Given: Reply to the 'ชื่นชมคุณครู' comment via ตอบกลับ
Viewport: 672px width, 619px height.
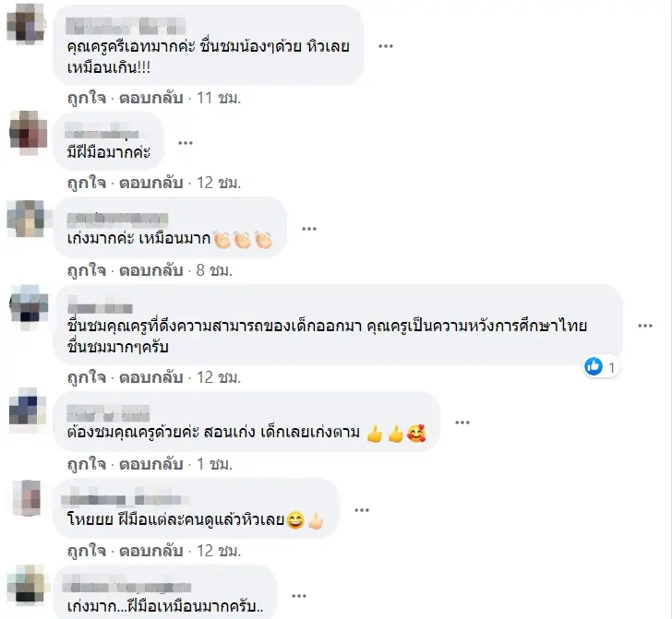Looking at the screenshot, I should pos(150,377).
